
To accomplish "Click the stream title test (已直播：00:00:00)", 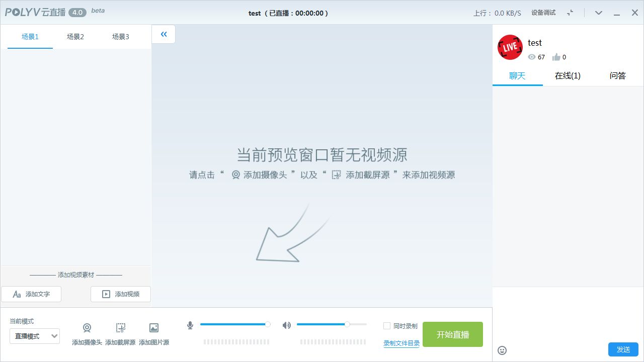I will pyautogui.click(x=288, y=13).
